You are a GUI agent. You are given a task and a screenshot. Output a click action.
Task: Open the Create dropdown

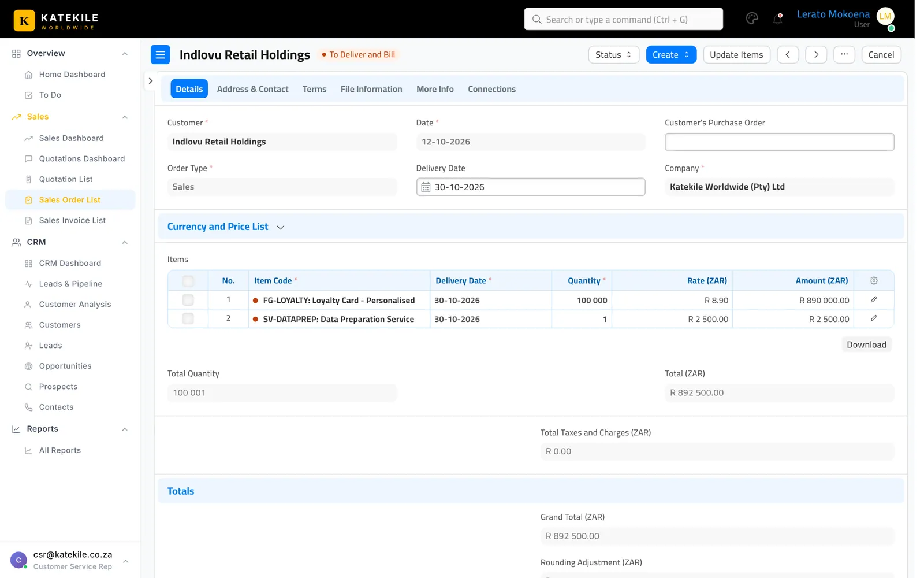671,55
